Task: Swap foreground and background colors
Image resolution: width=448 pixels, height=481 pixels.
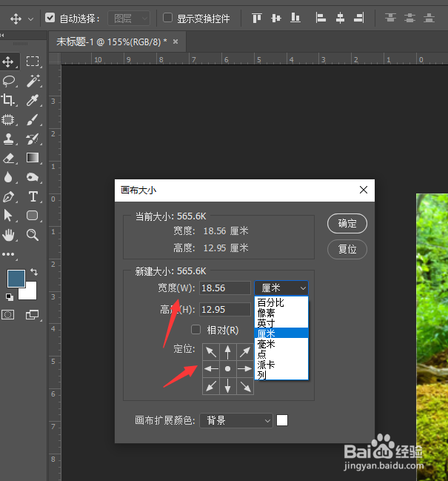Action: click(x=34, y=272)
